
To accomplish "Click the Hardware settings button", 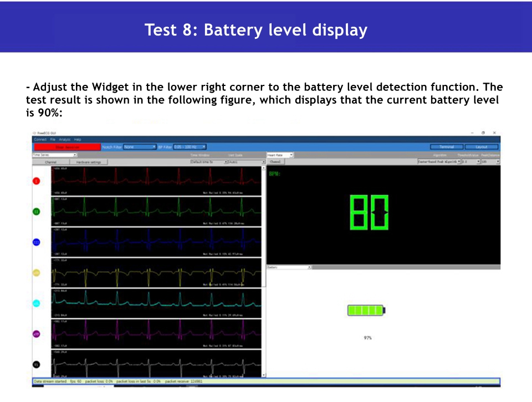I will pos(88,162).
